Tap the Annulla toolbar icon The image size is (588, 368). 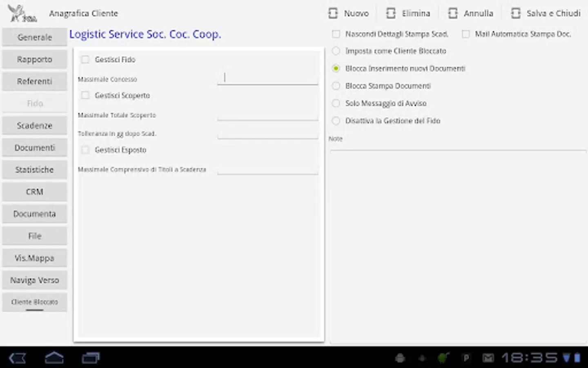coord(453,13)
